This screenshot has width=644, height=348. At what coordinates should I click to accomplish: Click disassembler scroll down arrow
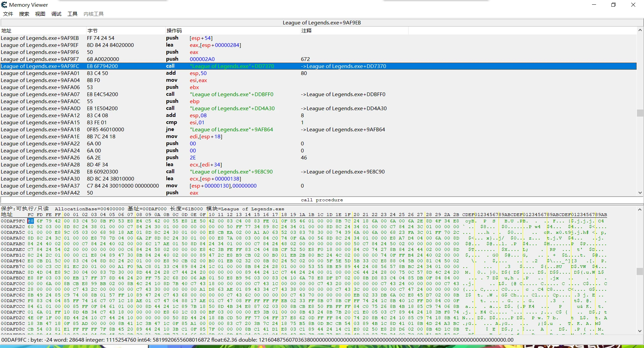tap(640, 193)
